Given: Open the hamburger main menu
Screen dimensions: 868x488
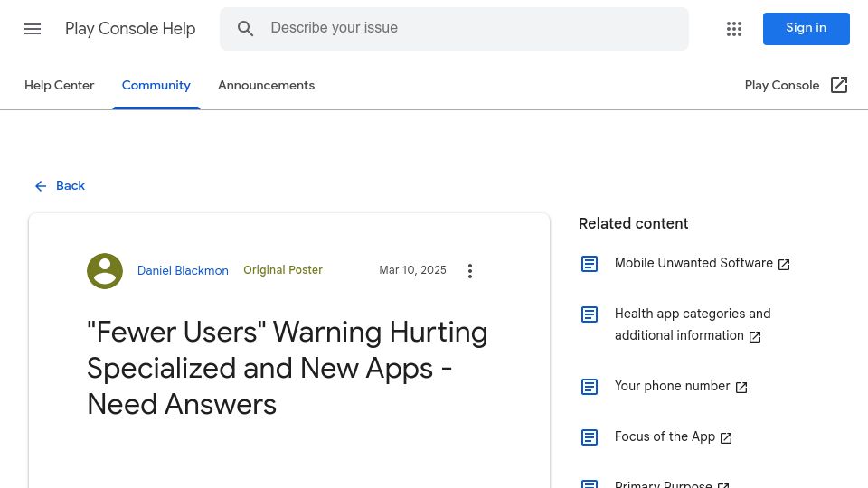Looking at the screenshot, I should coord(33,29).
